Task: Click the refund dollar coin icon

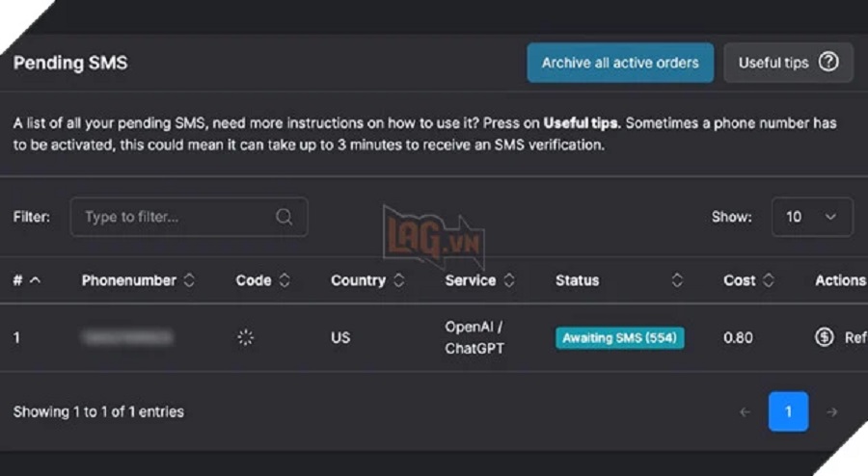Action: coord(824,337)
